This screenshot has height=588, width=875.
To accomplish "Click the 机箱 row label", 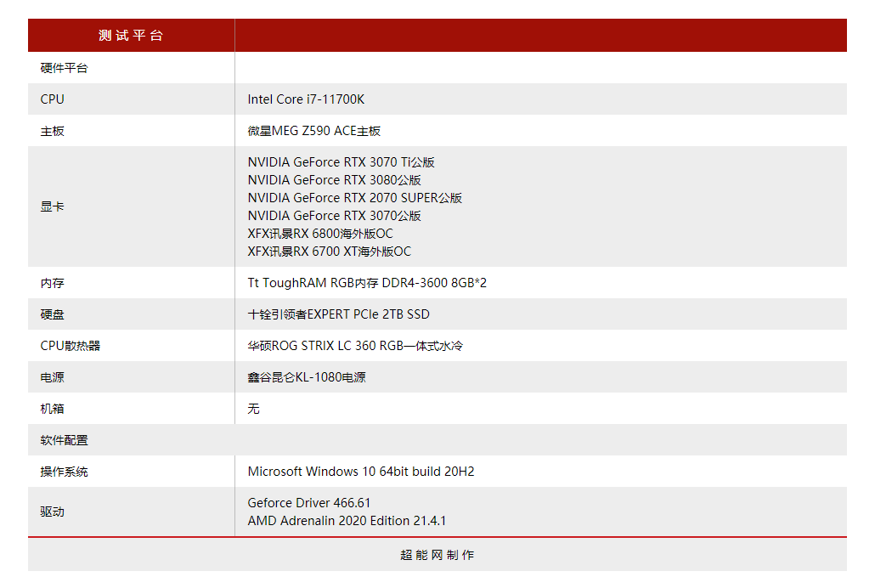I will (53, 409).
